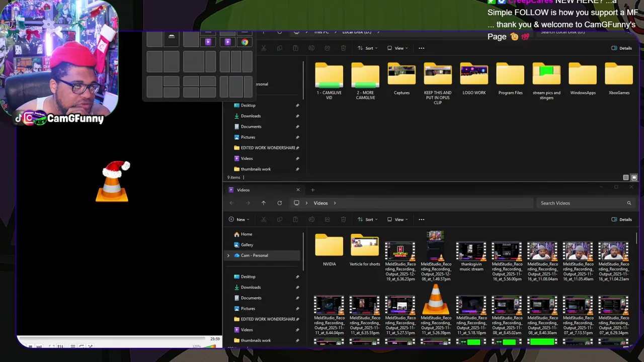Unpin Downloads in Videos window sidebar
The width and height of the screenshot is (644, 362).
point(297,288)
